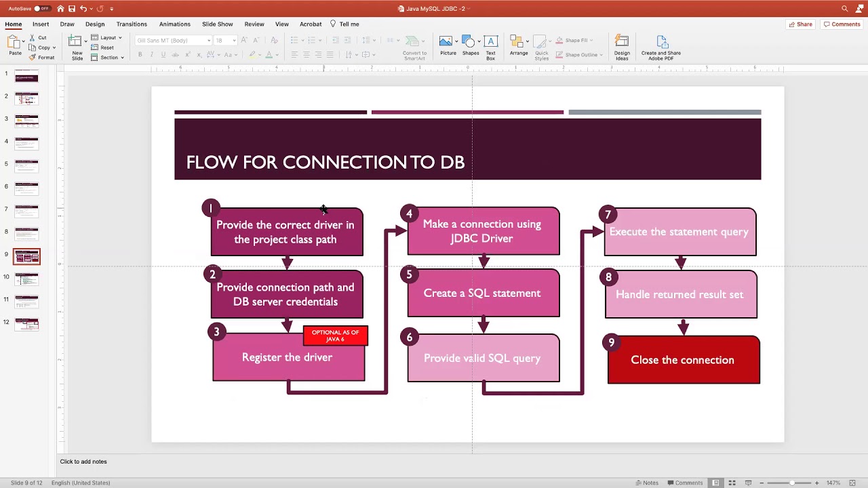Toggle the AutoSave switch
The height and width of the screenshot is (488, 868).
pyautogui.click(x=42, y=9)
